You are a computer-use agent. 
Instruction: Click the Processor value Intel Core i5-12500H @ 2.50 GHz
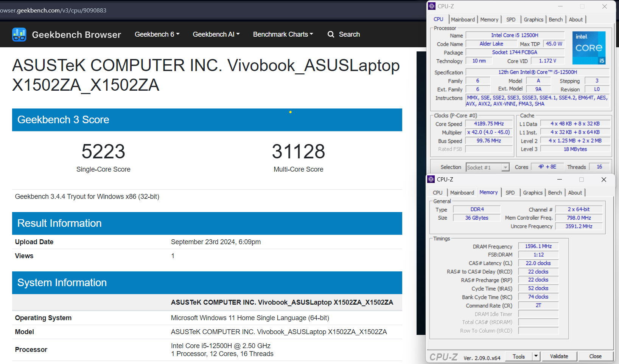[221, 346]
